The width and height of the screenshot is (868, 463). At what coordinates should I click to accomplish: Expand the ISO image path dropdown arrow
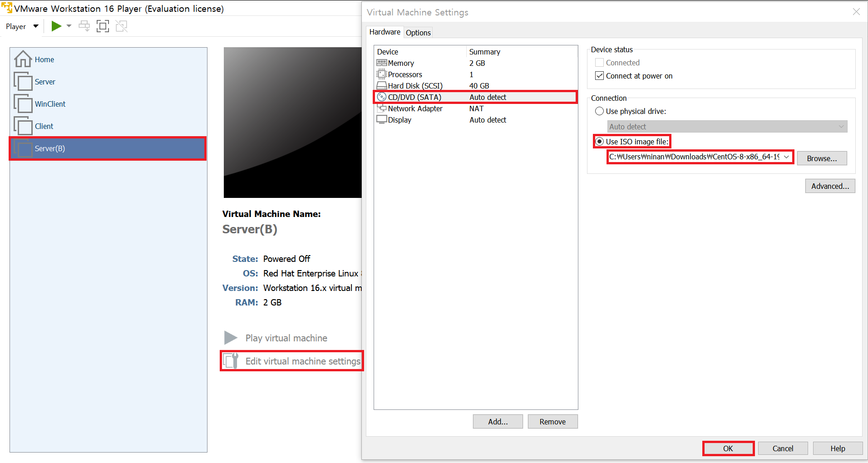pyautogui.click(x=786, y=157)
